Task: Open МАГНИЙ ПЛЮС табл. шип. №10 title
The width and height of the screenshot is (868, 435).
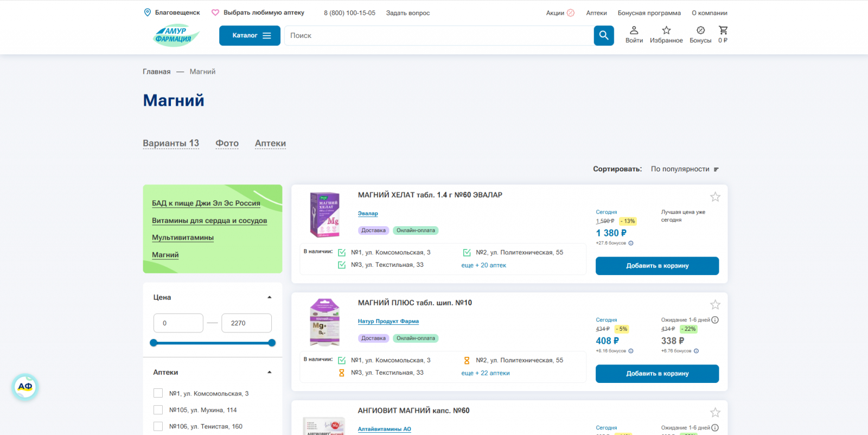Action: (x=415, y=303)
